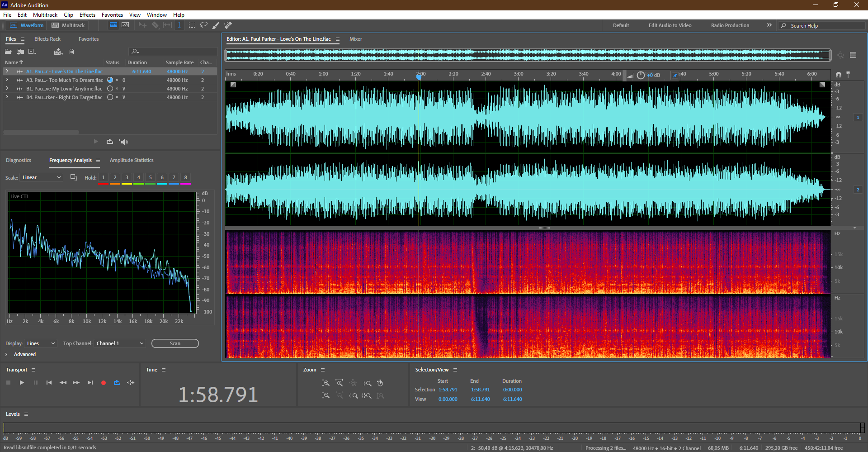This screenshot has height=452, width=868.
Task: Click the blue playhead marker on timeline
Action: pos(419,76)
